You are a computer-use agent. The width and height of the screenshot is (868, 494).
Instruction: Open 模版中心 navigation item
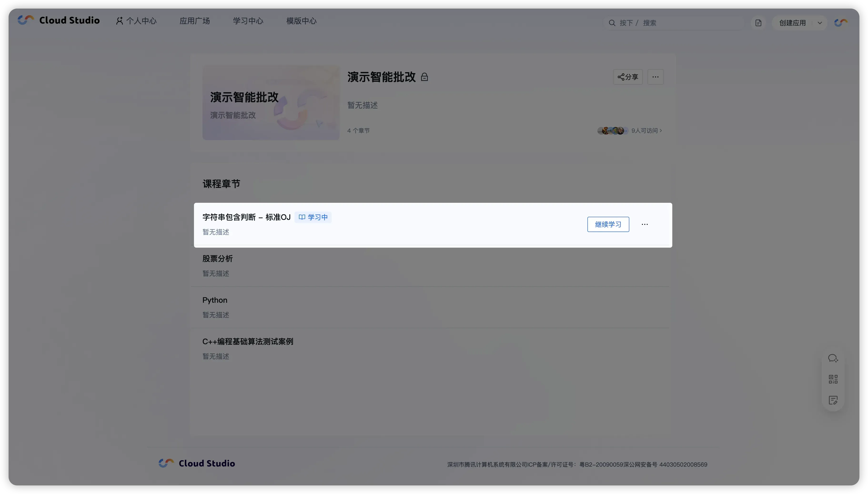click(x=301, y=21)
